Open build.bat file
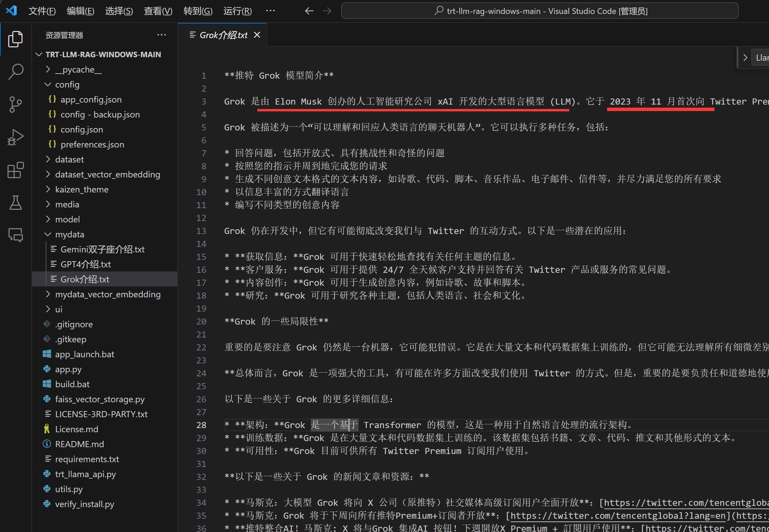 tap(104, 384)
